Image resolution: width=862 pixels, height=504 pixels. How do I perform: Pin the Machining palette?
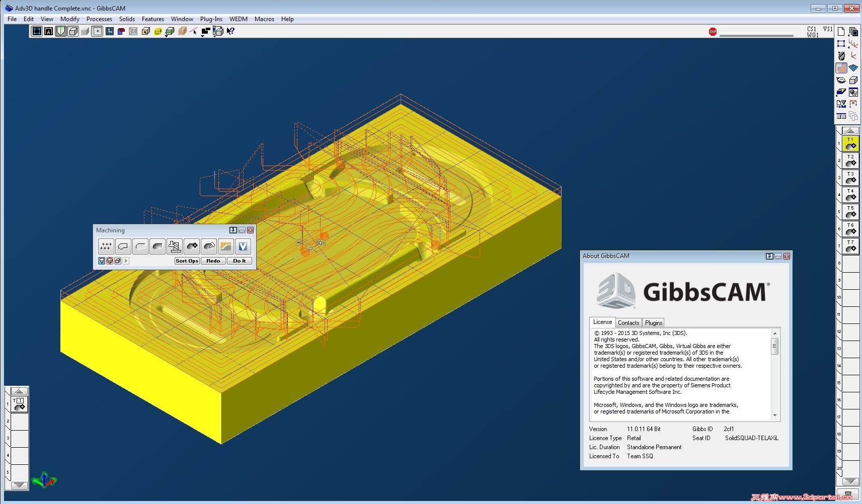coord(233,230)
